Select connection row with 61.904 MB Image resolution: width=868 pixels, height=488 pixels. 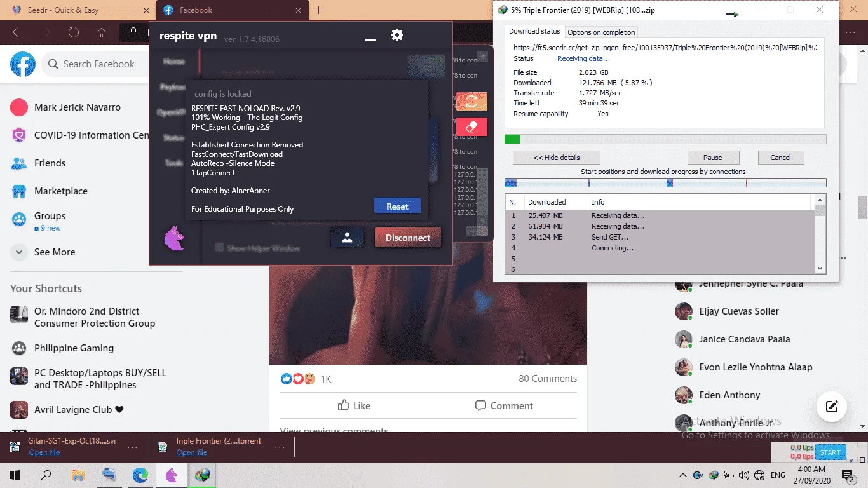point(660,226)
